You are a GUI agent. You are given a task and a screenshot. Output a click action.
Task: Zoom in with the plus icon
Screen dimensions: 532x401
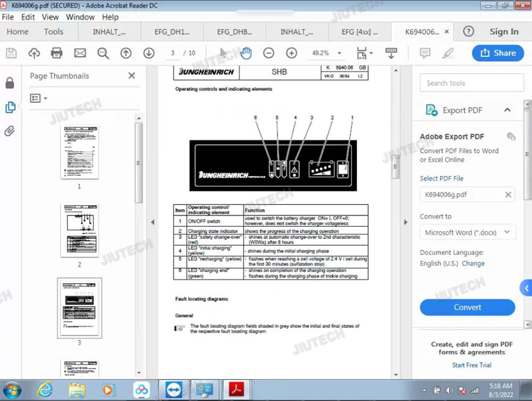click(x=292, y=53)
